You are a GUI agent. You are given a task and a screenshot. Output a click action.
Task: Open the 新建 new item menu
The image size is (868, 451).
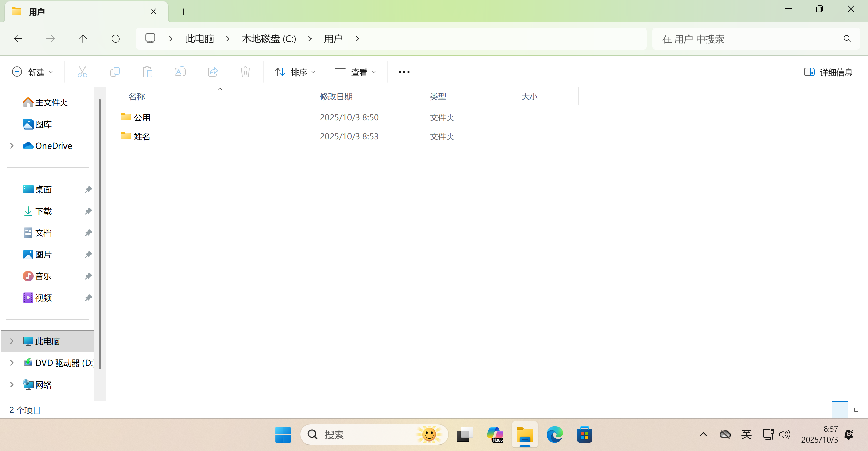(x=32, y=72)
